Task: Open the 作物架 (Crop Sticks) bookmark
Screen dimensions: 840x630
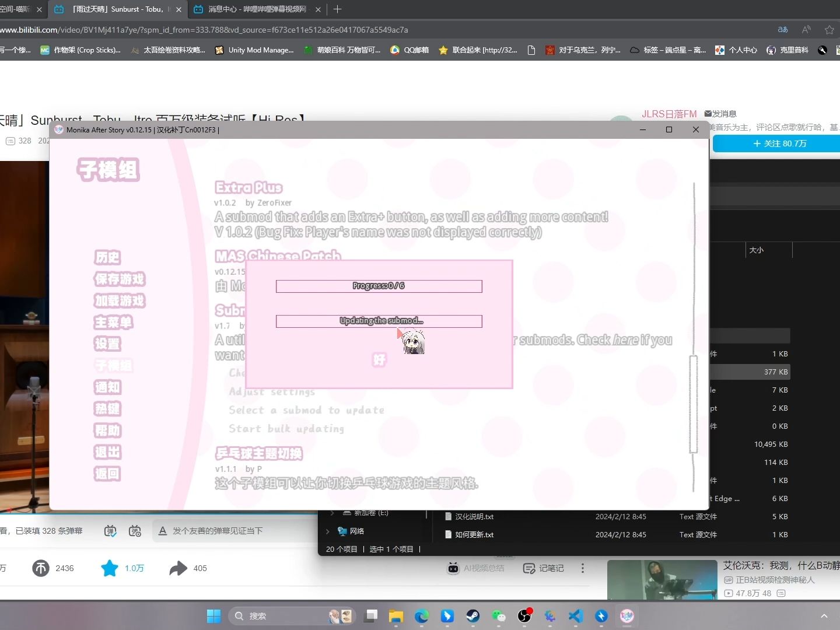Action: pos(80,50)
